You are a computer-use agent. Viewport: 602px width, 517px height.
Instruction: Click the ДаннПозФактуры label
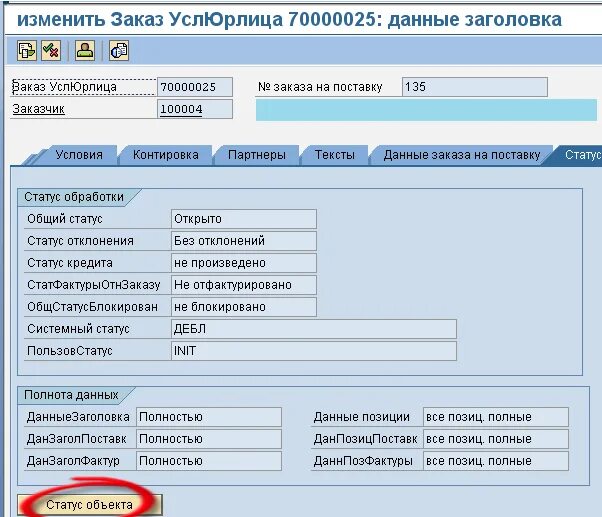(x=363, y=461)
